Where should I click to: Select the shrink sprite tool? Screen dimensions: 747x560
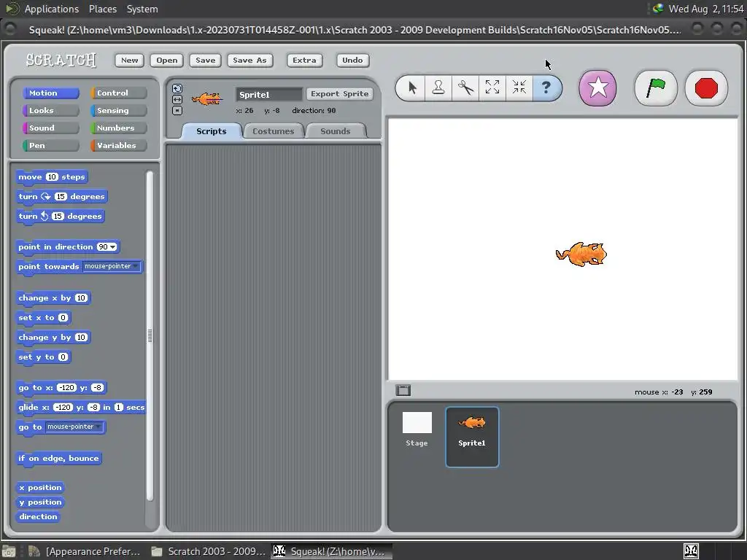(x=519, y=87)
